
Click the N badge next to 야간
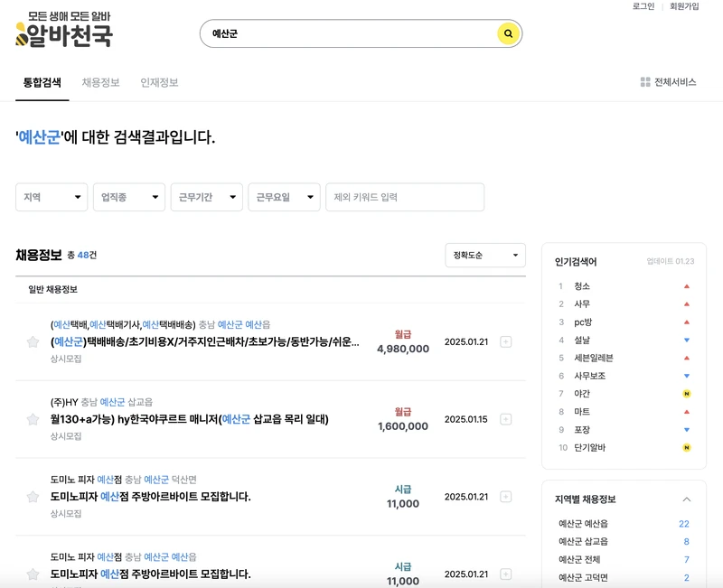coord(687,394)
